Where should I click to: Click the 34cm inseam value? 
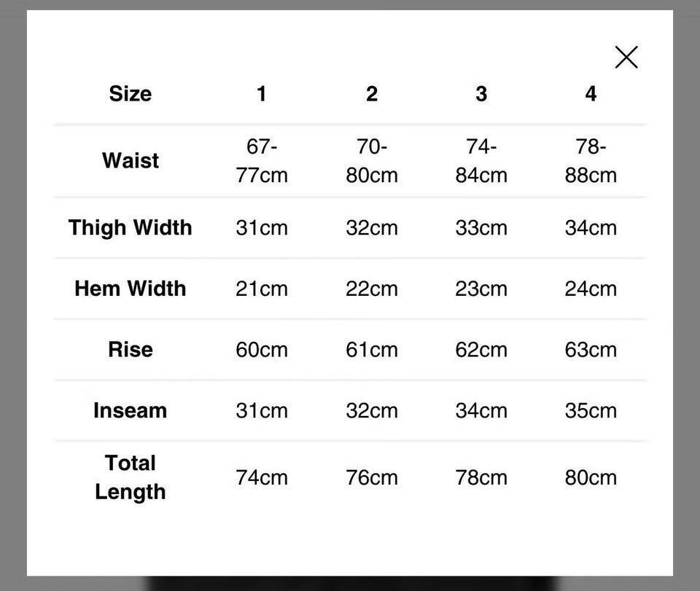[x=481, y=411]
